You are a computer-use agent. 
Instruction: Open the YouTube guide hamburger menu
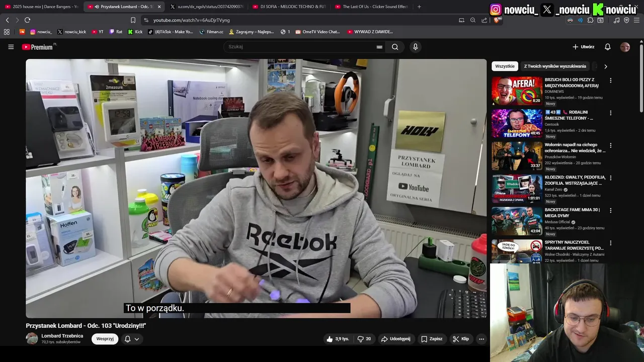(x=11, y=47)
